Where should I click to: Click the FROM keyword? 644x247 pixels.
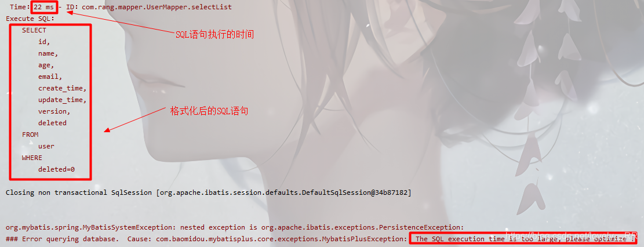pyautogui.click(x=30, y=135)
